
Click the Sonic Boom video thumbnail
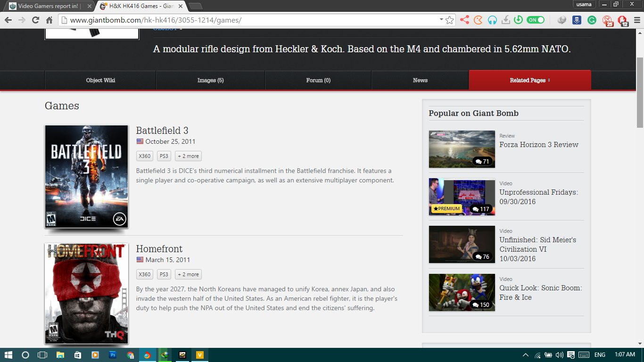click(x=462, y=292)
